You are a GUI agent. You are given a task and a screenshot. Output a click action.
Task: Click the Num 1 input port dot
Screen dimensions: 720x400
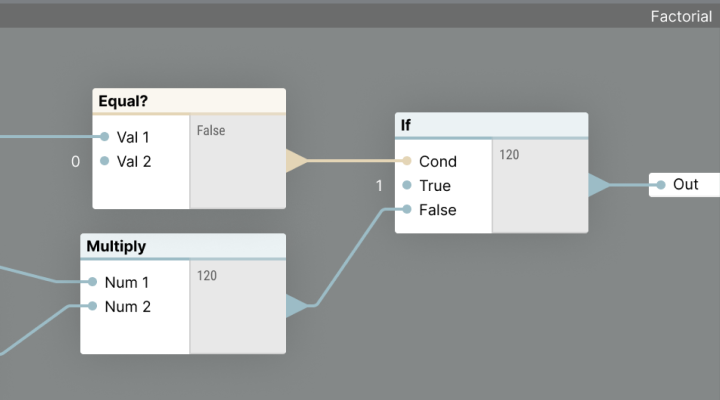click(x=92, y=282)
